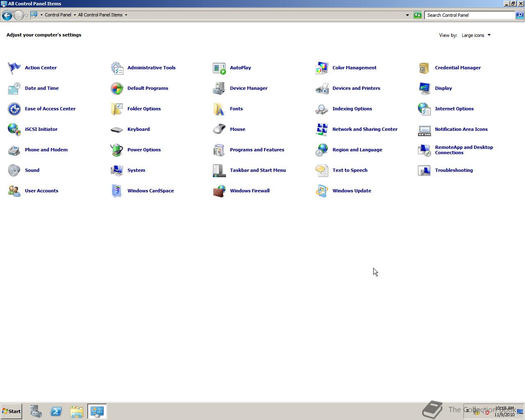Expand the Control Panel breadcrumb arrow
525x420 pixels.
[75, 15]
